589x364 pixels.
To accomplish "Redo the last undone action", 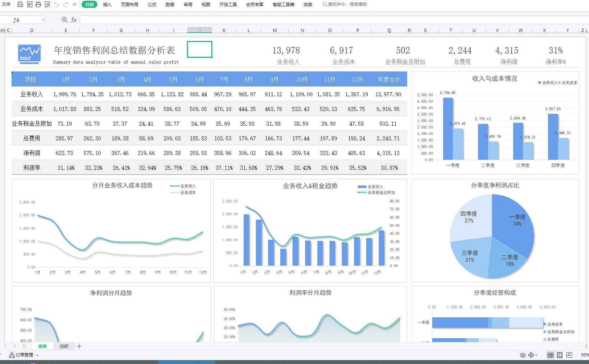I will 65,4.
